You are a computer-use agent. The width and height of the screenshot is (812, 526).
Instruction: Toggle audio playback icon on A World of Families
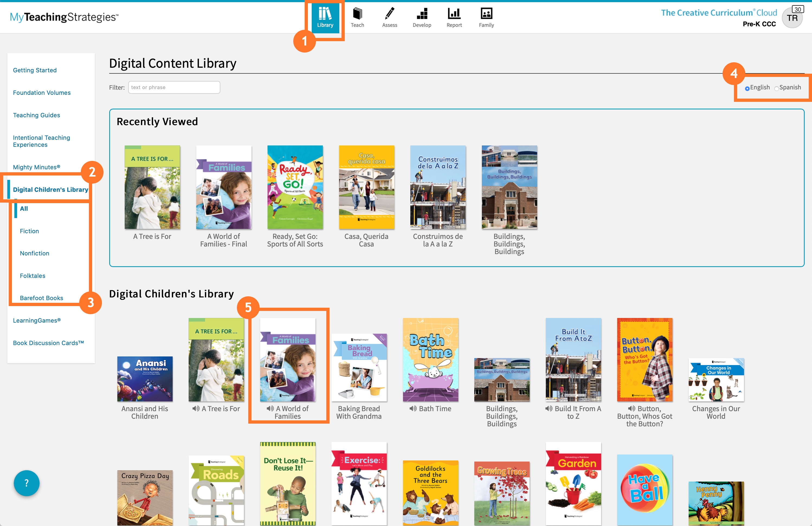tap(270, 409)
